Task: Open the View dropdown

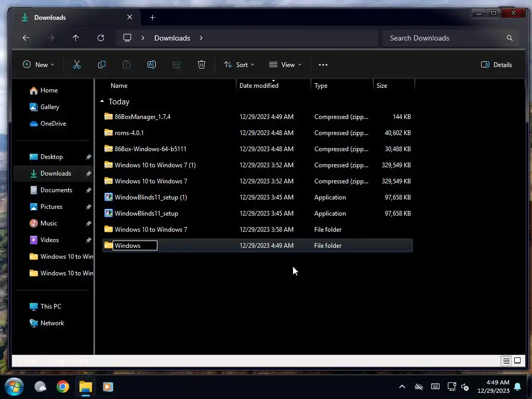Action: point(285,64)
